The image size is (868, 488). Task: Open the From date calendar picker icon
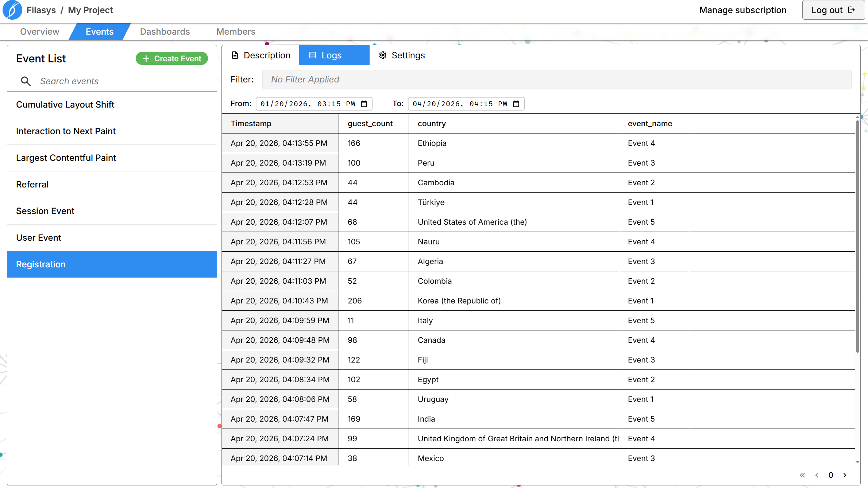tap(364, 104)
